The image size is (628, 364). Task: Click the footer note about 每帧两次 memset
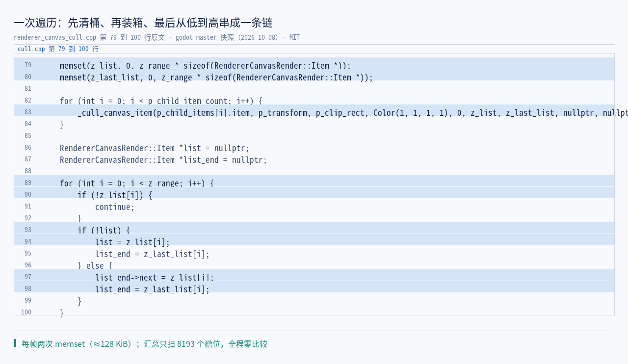pos(144,343)
